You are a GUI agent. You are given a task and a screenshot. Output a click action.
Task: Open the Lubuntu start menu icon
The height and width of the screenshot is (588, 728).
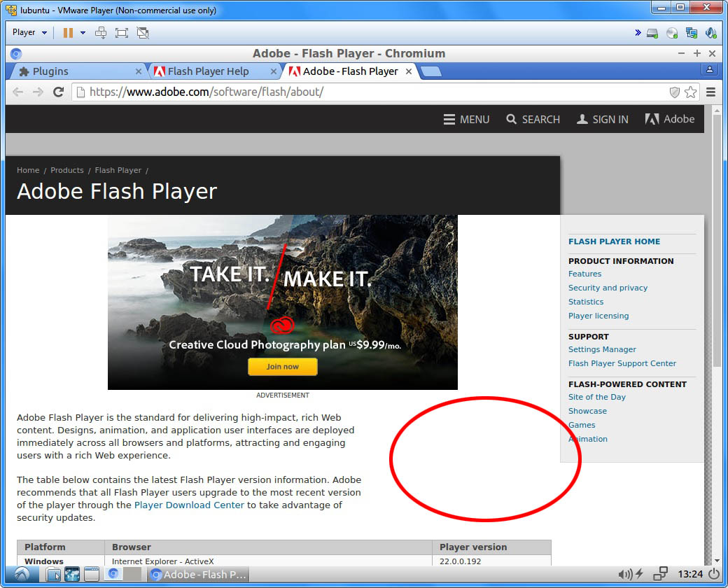tap(22, 575)
